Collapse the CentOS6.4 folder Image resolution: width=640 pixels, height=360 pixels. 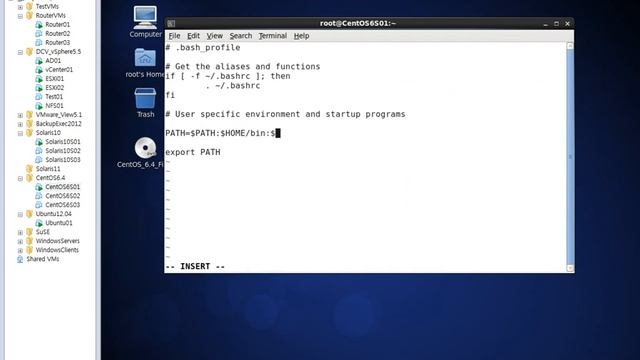coord(20,178)
